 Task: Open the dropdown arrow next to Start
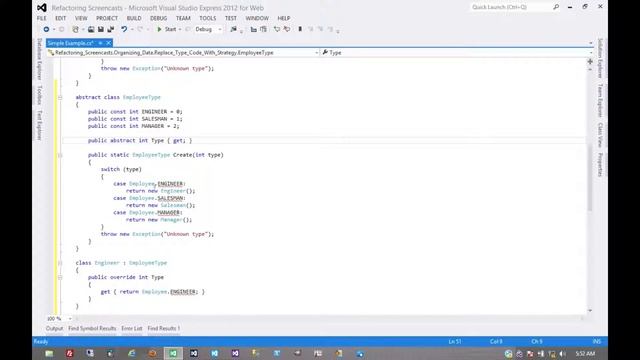[x=180, y=29]
